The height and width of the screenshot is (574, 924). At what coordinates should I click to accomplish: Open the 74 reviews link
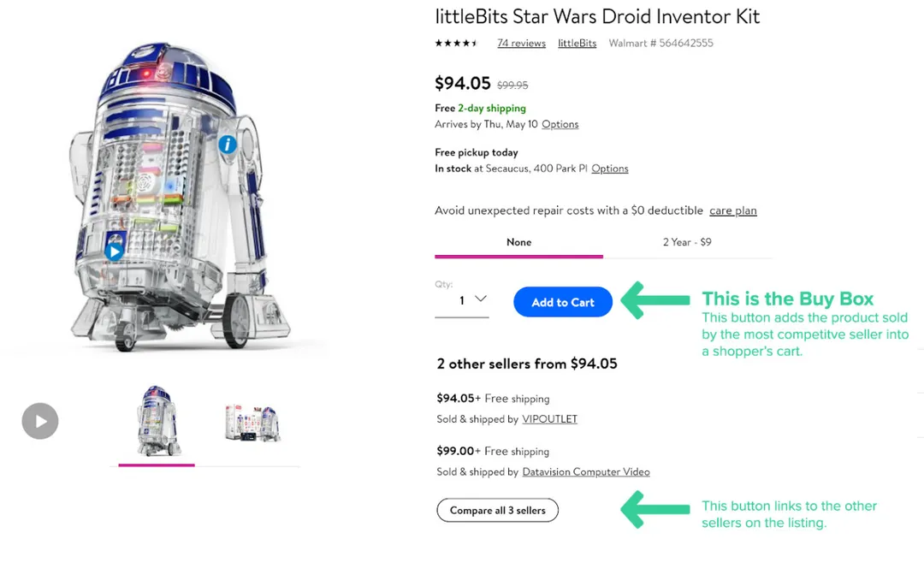[522, 43]
